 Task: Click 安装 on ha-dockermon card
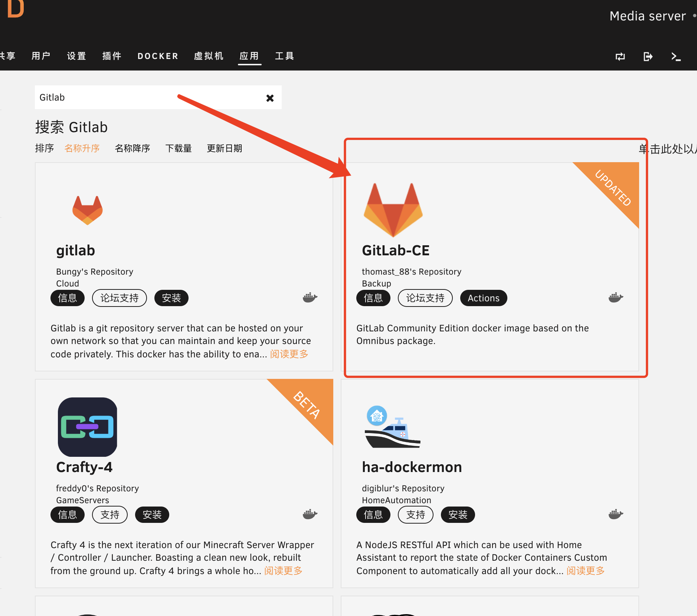point(458,515)
